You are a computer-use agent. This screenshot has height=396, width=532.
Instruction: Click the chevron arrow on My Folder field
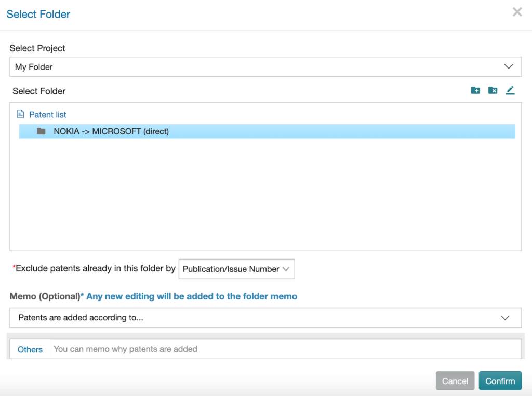509,67
